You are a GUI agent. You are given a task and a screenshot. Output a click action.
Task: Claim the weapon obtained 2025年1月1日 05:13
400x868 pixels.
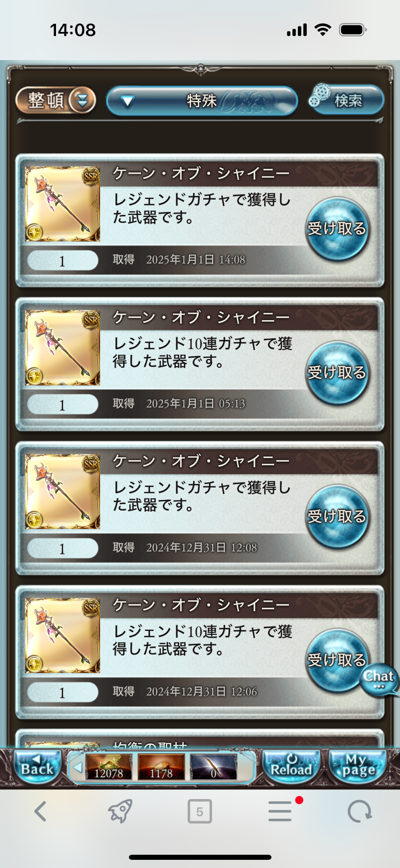click(337, 373)
